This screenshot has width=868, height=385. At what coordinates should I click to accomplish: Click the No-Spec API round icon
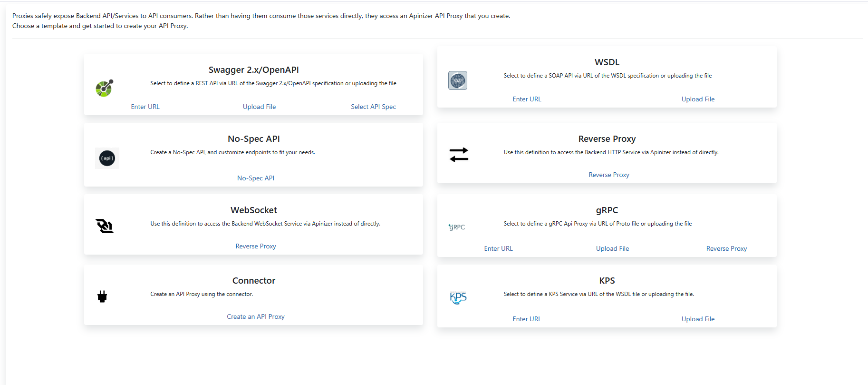pos(107,158)
